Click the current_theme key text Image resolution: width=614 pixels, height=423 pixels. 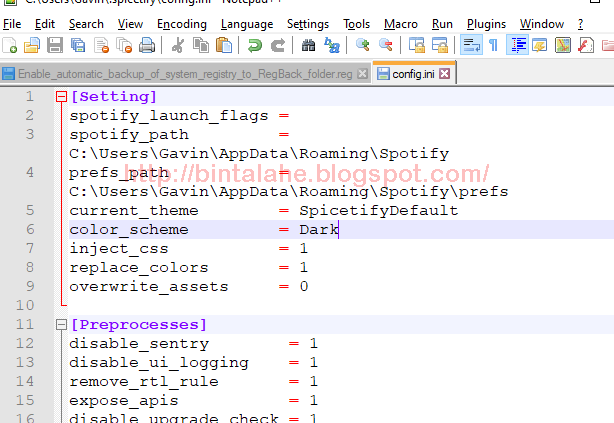click(x=134, y=210)
